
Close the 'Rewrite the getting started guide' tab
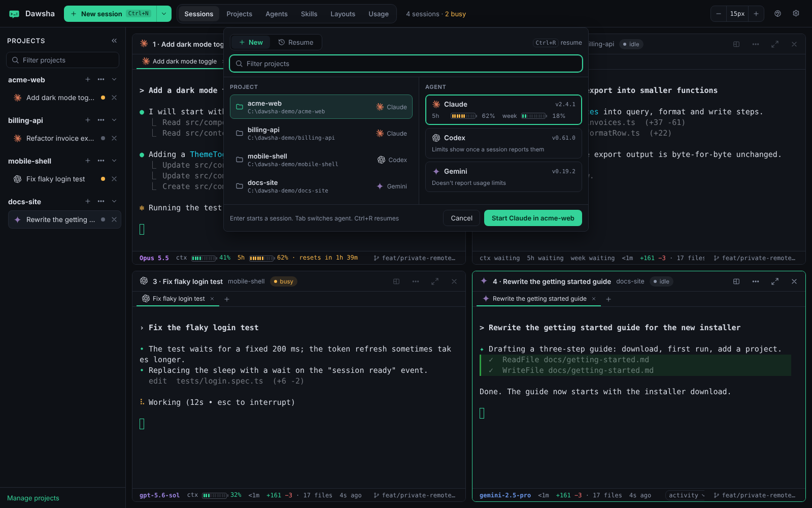point(594,299)
